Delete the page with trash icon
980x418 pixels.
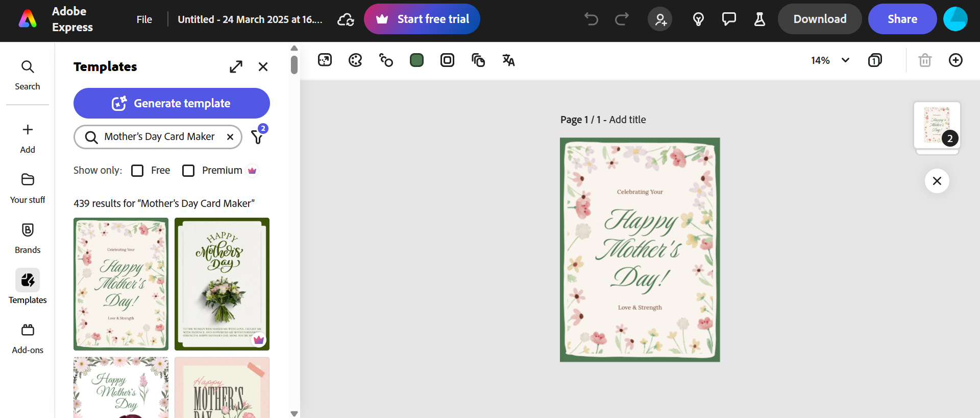pos(925,60)
